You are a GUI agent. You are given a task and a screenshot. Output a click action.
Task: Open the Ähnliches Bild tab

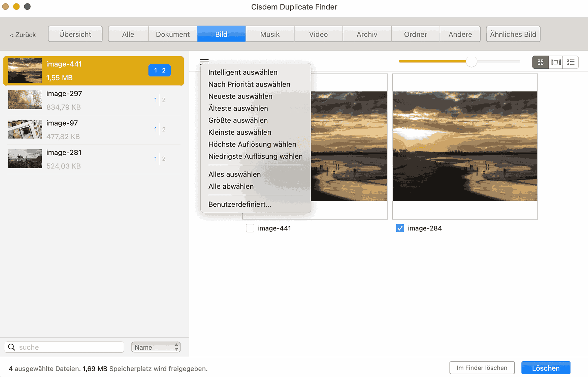[513, 34]
